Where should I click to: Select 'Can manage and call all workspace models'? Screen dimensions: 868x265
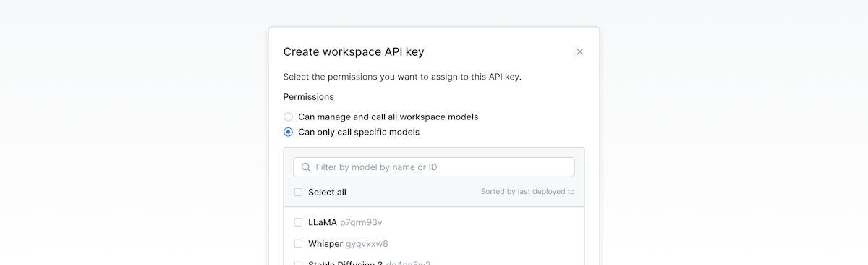point(288,117)
